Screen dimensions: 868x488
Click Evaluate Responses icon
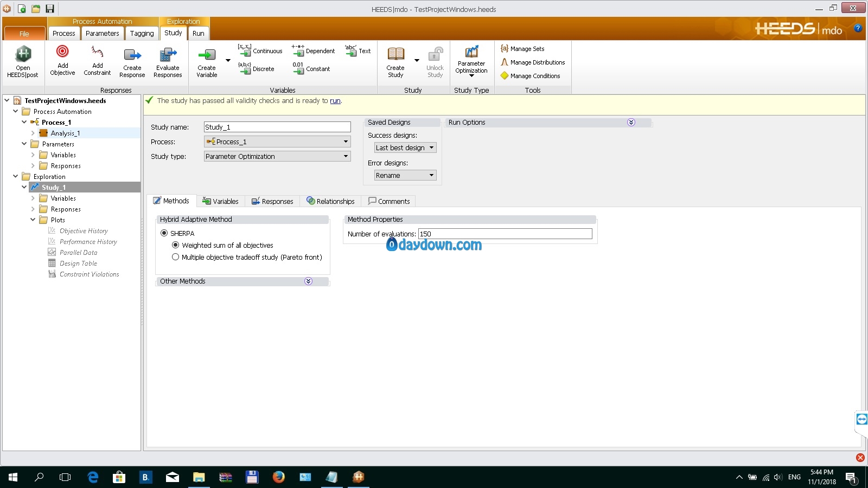(x=168, y=54)
